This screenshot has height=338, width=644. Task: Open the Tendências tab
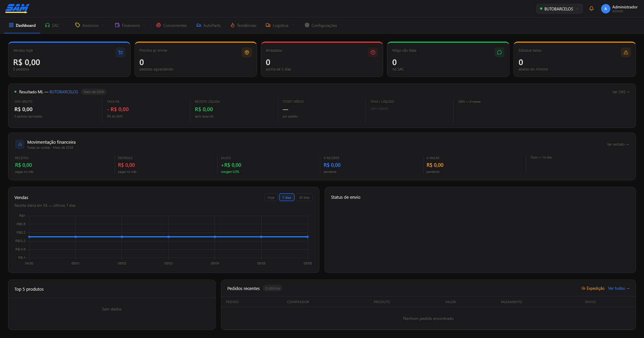[243, 25]
